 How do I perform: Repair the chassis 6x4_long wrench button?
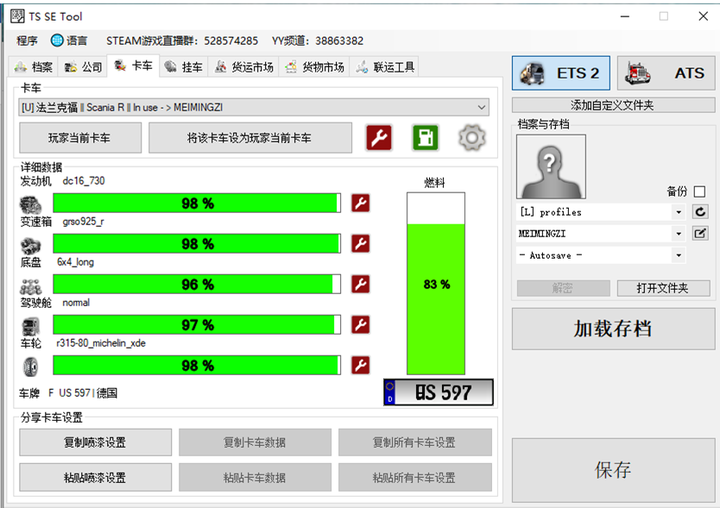click(360, 284)
